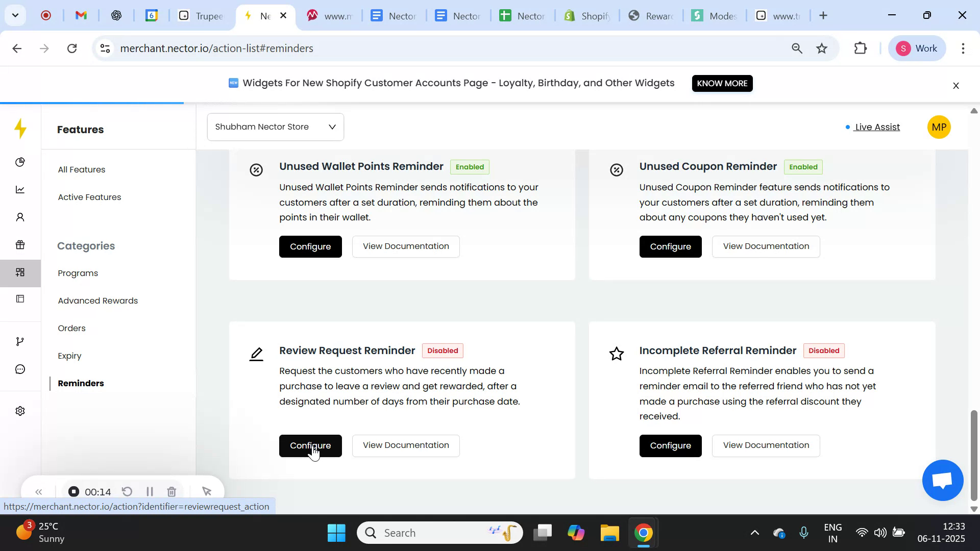The width and height of the screenshot is (980, 551).
Task: Open the analytics pie chart icon in sidebar
Action: pyautogui.click(x=20, y=162)
